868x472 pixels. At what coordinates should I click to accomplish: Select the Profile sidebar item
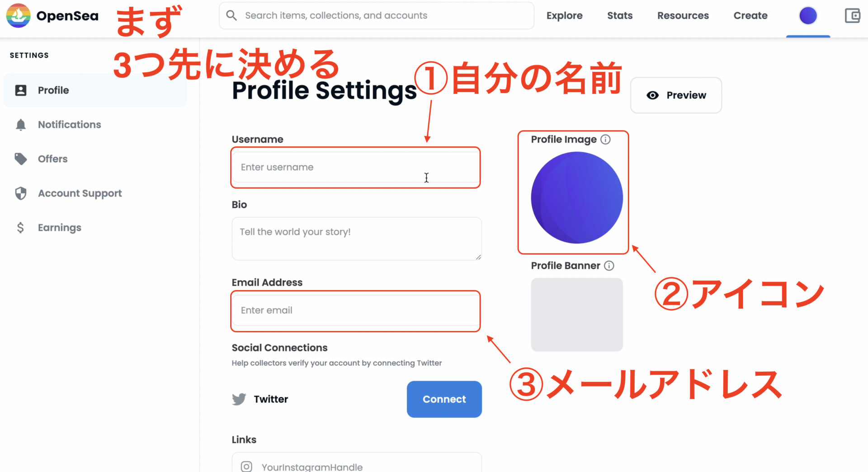pos(95,90)
